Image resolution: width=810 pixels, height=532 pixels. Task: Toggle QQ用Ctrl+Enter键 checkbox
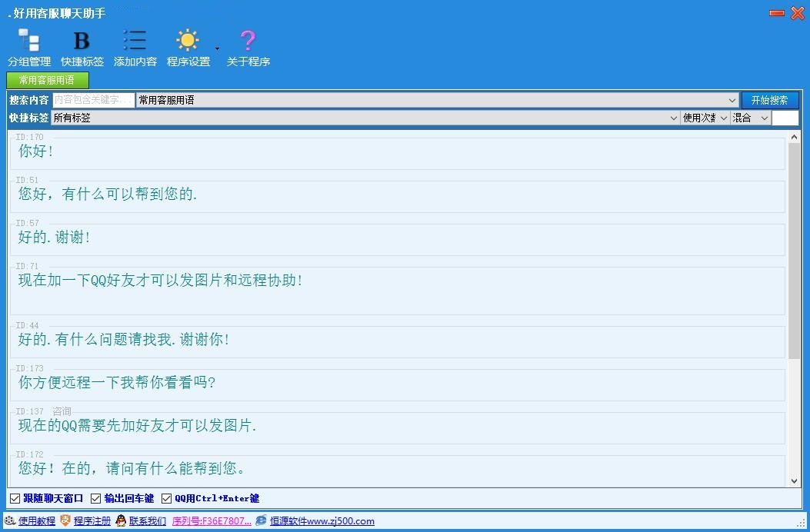[166, 498]
